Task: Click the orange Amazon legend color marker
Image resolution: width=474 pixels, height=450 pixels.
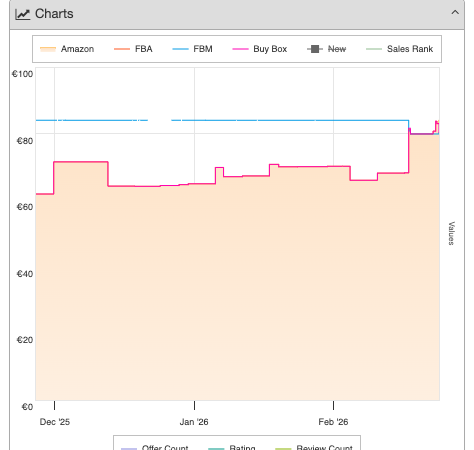Action: (x=48, y=49)
